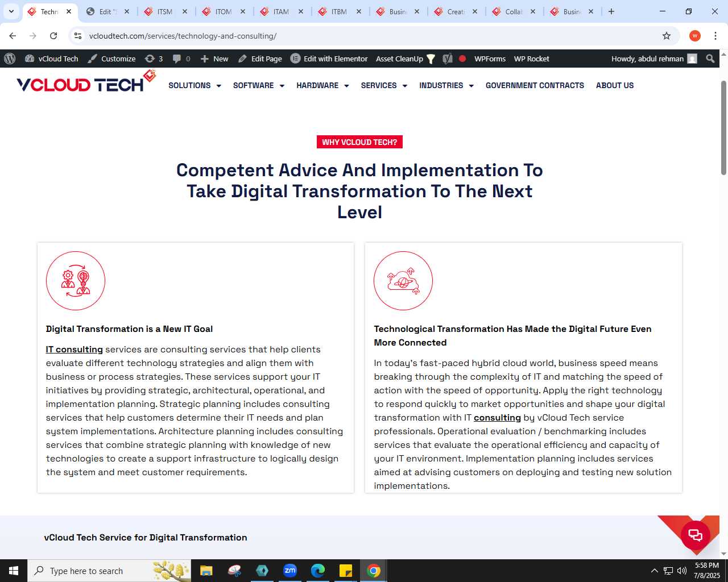Open Chrome three-dot menu
The image size is (728, 582).
tap(715, 36)
